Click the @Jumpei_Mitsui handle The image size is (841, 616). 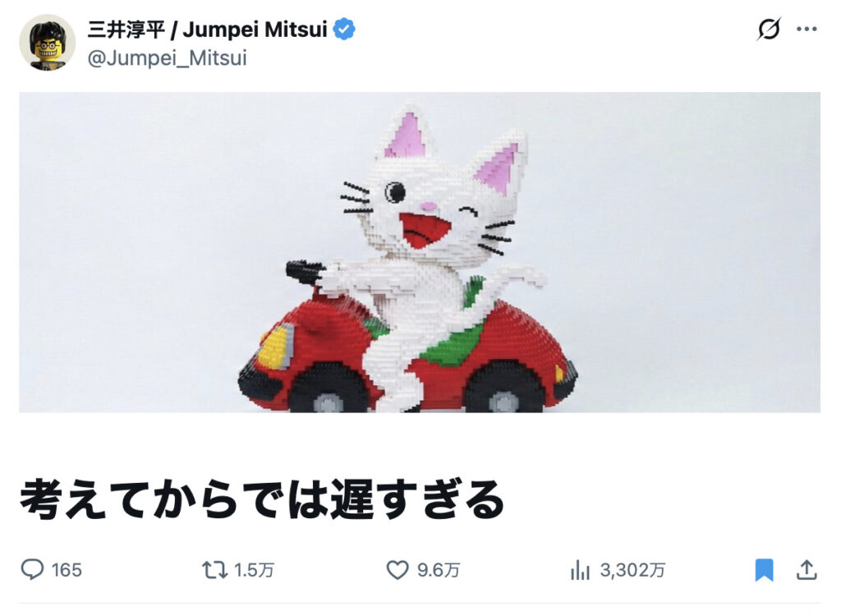point(167,58)
